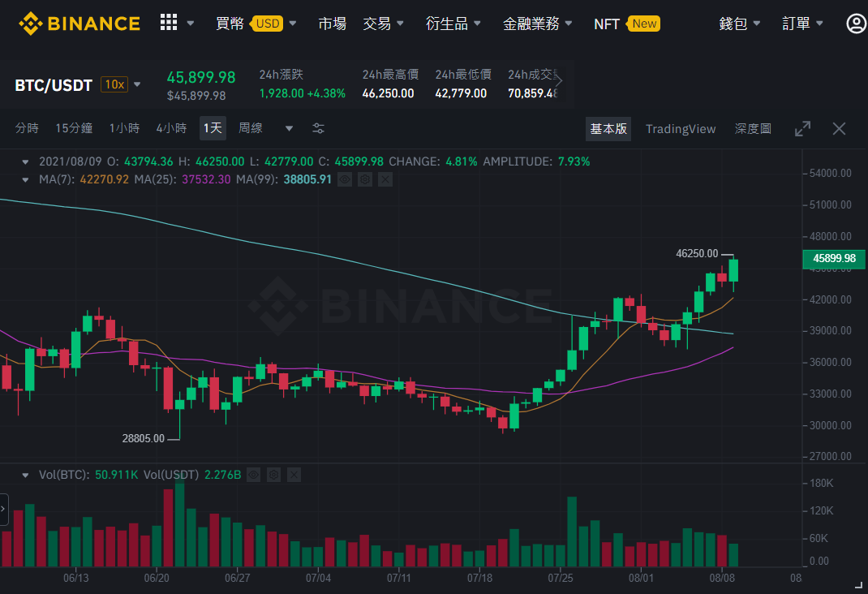This screenshot has width=868, height=594.
Task: Remove the MA indicator with X icon
Action: click(x=385, y=179)
